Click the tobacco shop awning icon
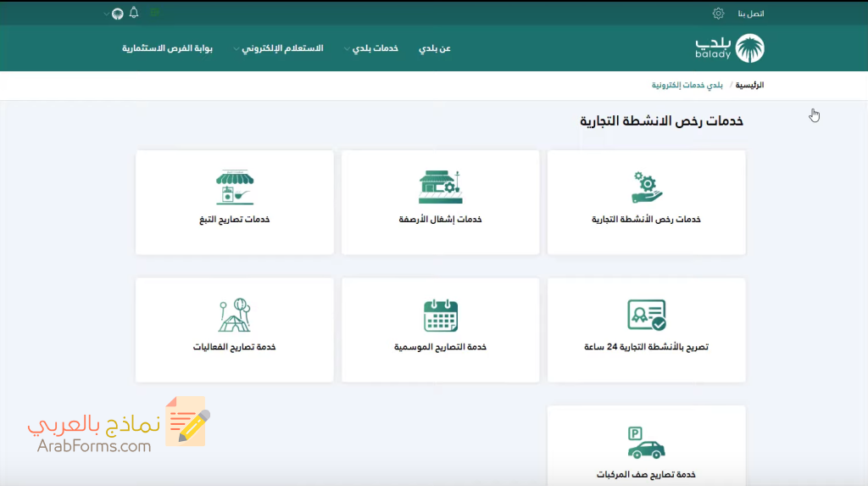 (x=235, y=187)
